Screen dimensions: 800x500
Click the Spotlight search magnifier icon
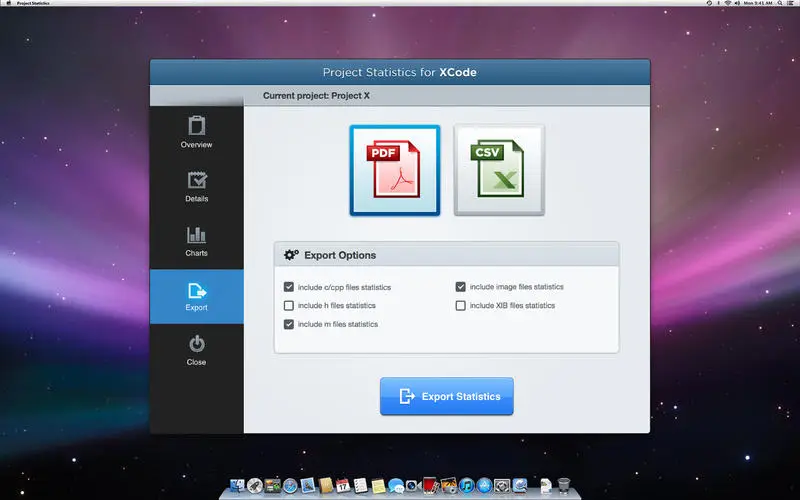(779, 3)
